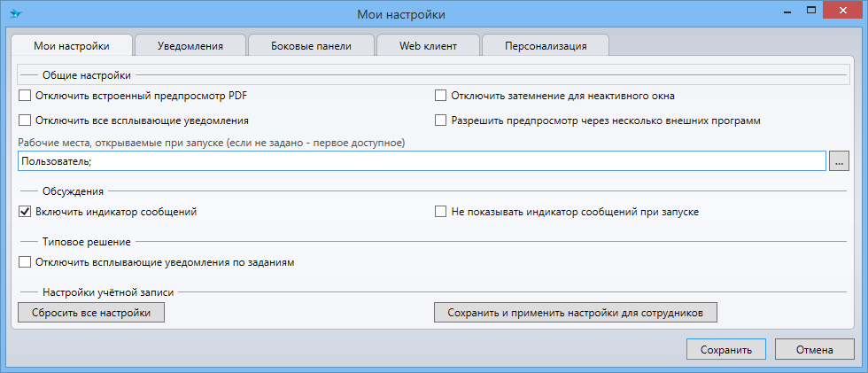This screenshot has height=373, width=868.
Task: Toggle Отключить затемнение для неактивного окна
Action: point(440,96)
